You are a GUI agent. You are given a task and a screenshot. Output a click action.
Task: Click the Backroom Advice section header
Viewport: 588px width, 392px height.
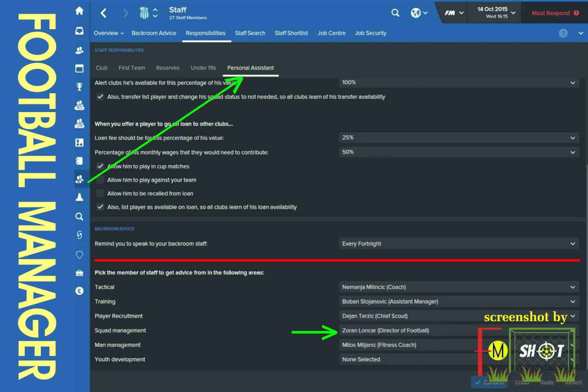point(114,229)
